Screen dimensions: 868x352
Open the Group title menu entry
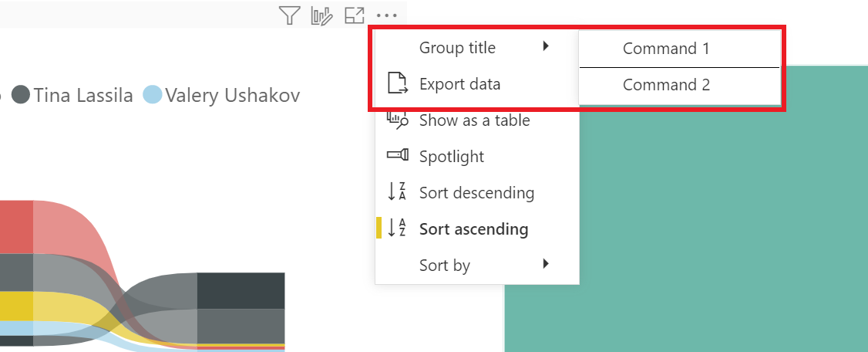click(457, 48)
